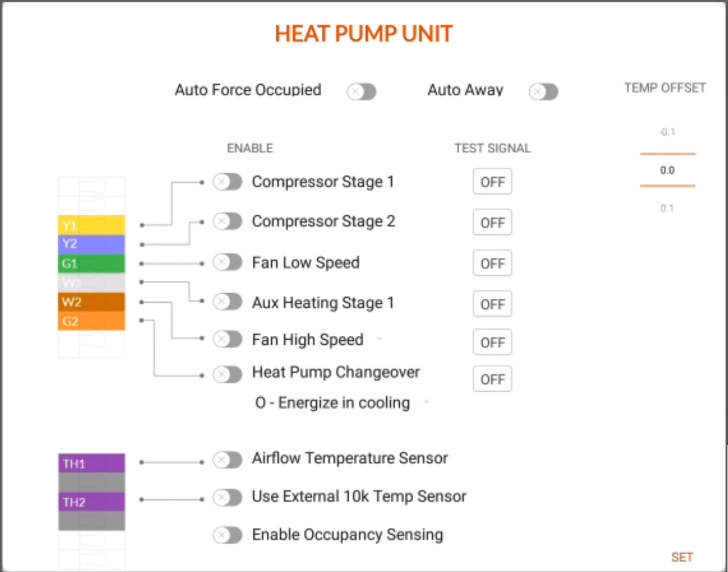This screenshot has width=728, height=572.
Task: Click the Heat Pump Changeover OFF test button
Action: (492, 379)
